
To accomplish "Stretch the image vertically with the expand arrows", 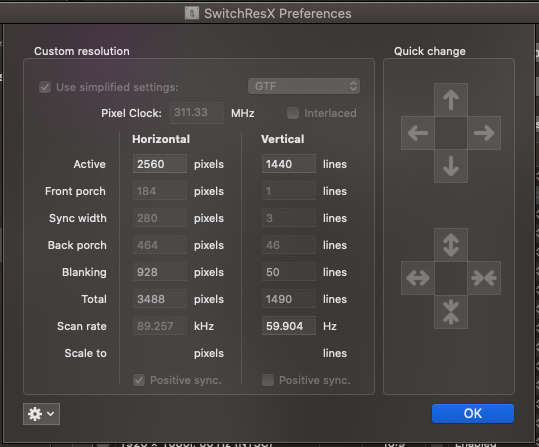I will [x=451, y=245].
